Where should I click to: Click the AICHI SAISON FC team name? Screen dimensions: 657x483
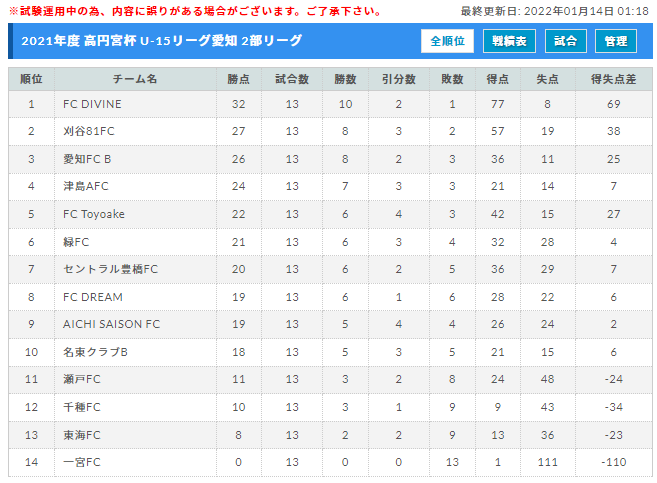pos(111,324)
